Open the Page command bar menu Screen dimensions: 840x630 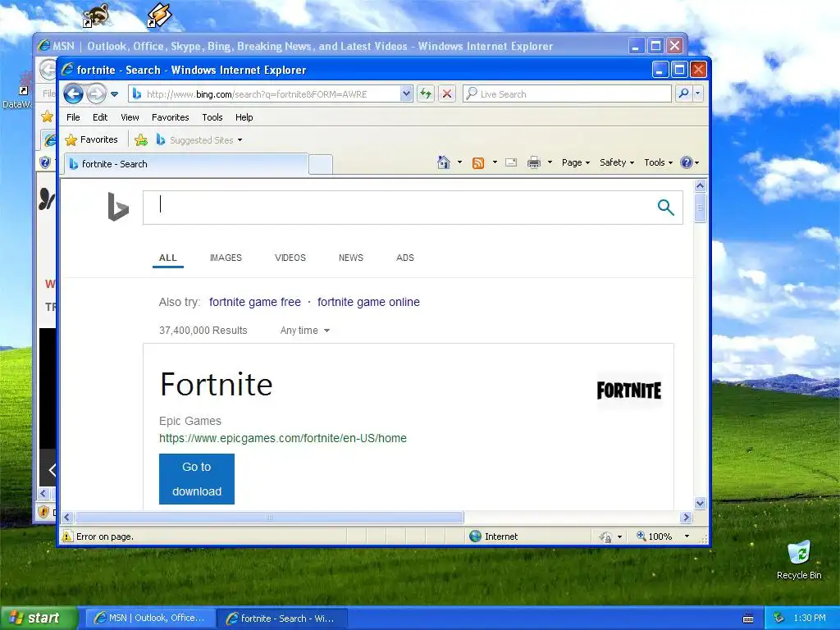tap(575, 162)
